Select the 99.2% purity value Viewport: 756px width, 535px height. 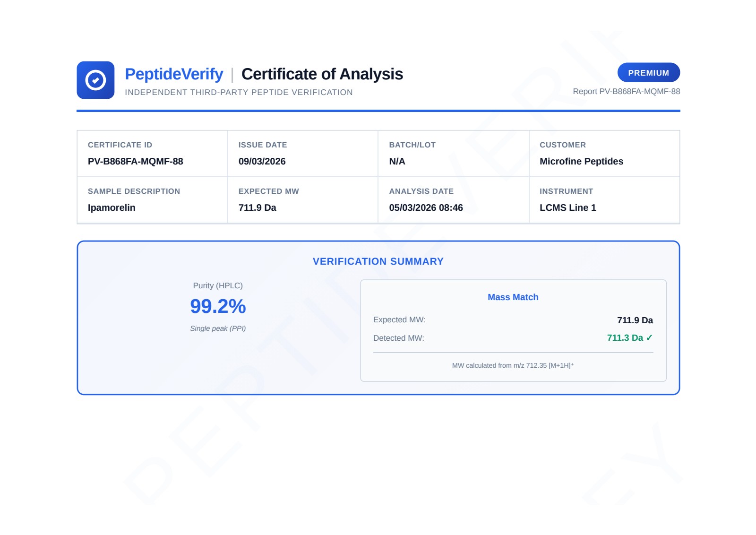[x=218, y=306]
